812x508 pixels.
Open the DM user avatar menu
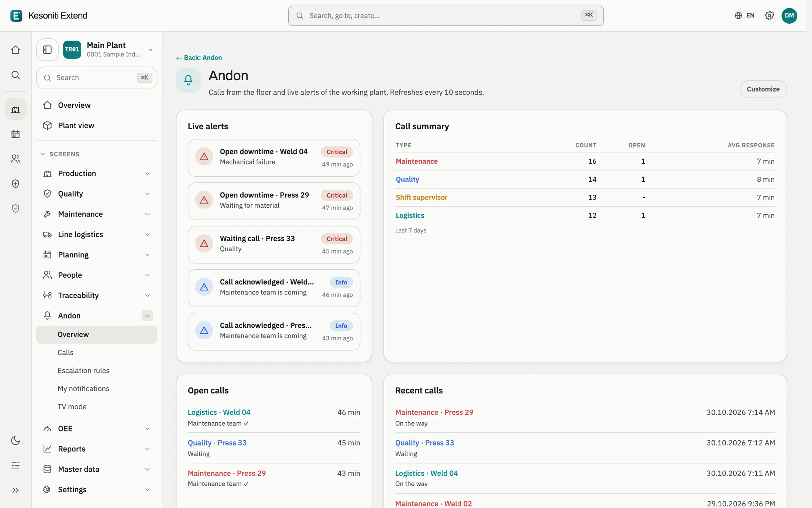[789, 16]
